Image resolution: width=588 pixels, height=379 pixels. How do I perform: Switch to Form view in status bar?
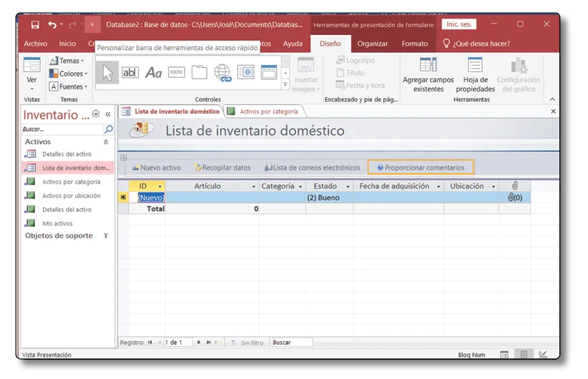pyautogui.click(x=504, y=355)
